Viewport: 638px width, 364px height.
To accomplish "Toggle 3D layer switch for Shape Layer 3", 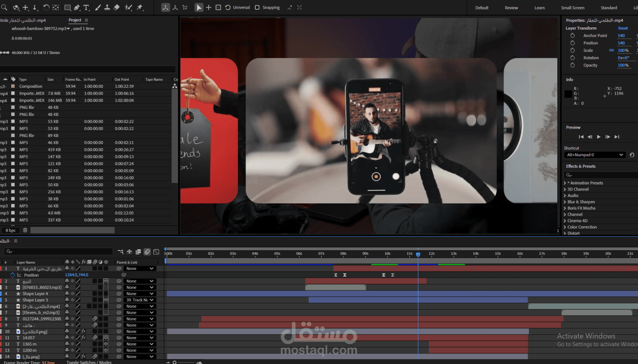I will coord(106,300).
